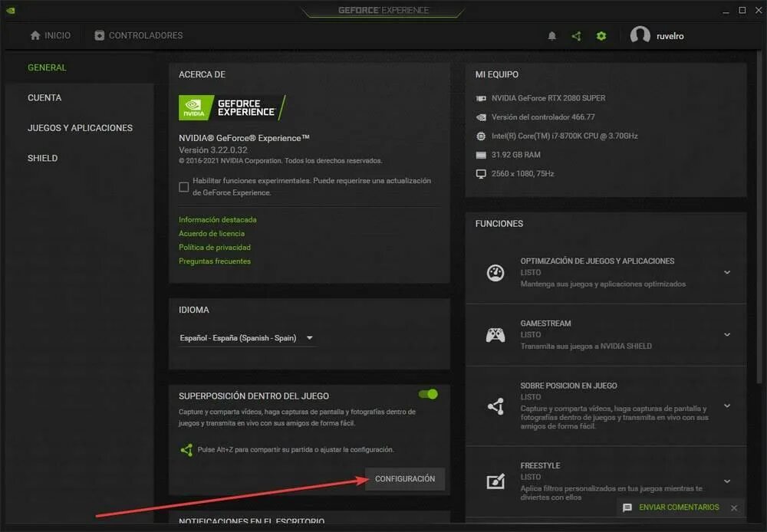The width and height of the screenshot is (767, 532).
Task: Expand Sobre posicion en juego details
Action: click(x=727, y=406)
